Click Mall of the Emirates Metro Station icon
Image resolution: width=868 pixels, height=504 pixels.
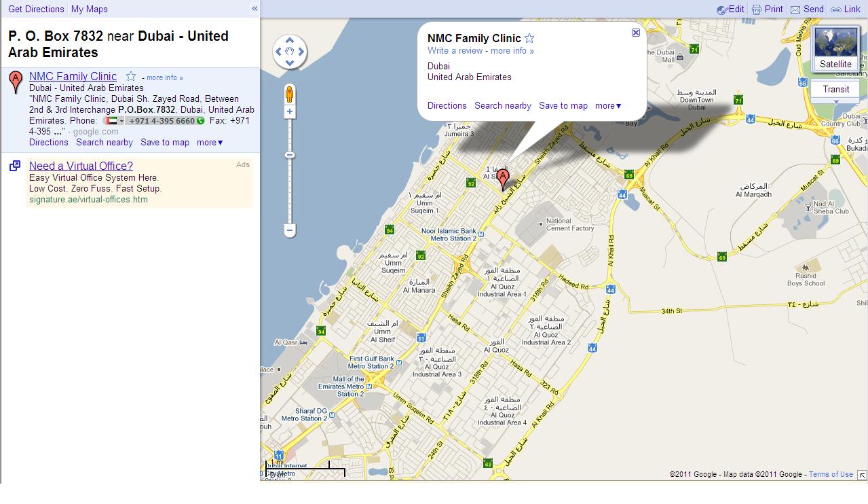click(x=371, y=386)
